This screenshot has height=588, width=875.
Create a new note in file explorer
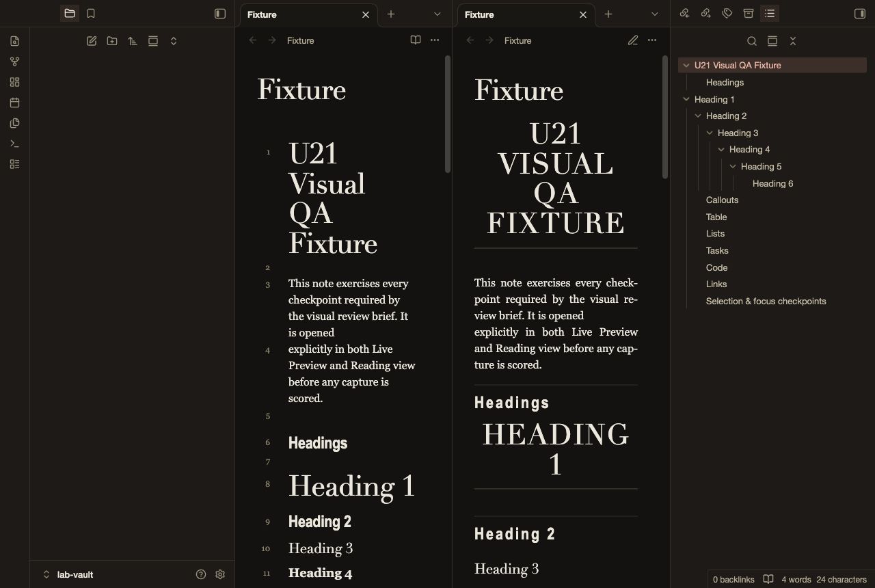point(92,41)
